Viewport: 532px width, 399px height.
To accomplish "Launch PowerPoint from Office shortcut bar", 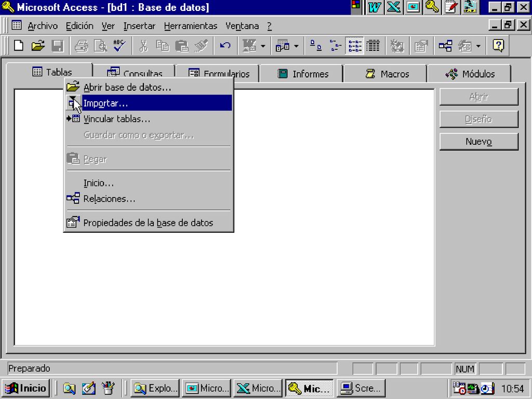I will point(413,7).
